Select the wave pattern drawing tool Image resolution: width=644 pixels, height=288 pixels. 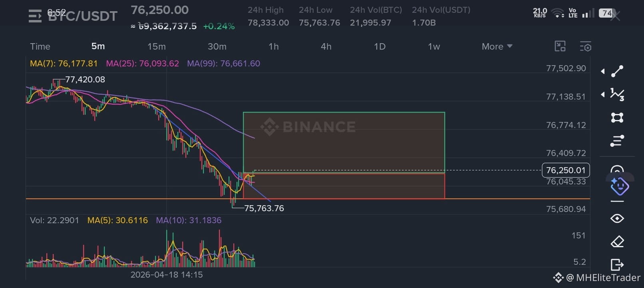tap(617, 94)
